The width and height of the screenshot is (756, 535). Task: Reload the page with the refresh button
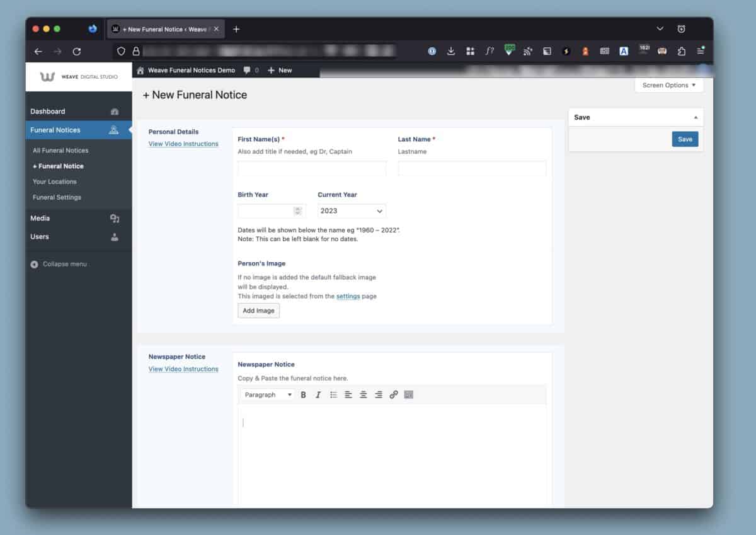(x=77, y=52)
